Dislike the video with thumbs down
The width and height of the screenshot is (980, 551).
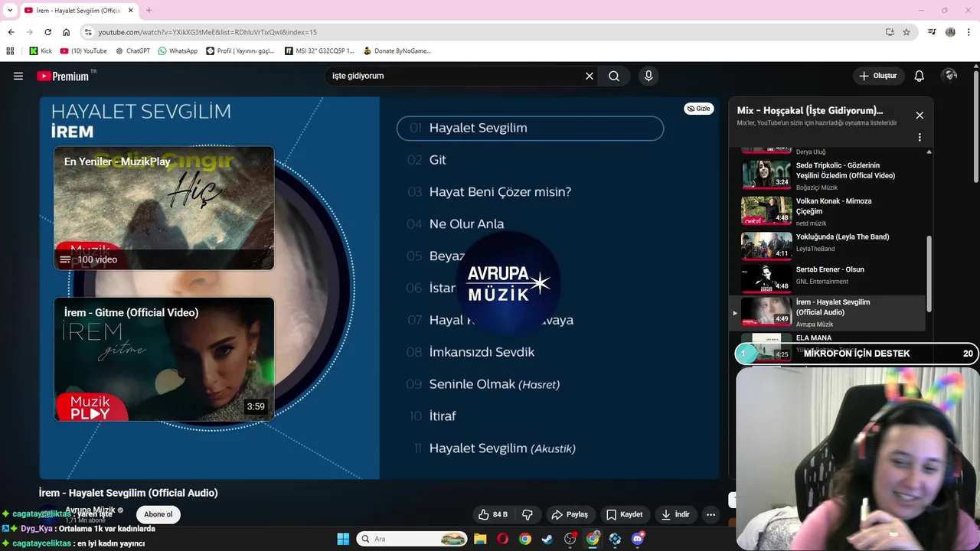pyautogui.click(x=527, y=514)
